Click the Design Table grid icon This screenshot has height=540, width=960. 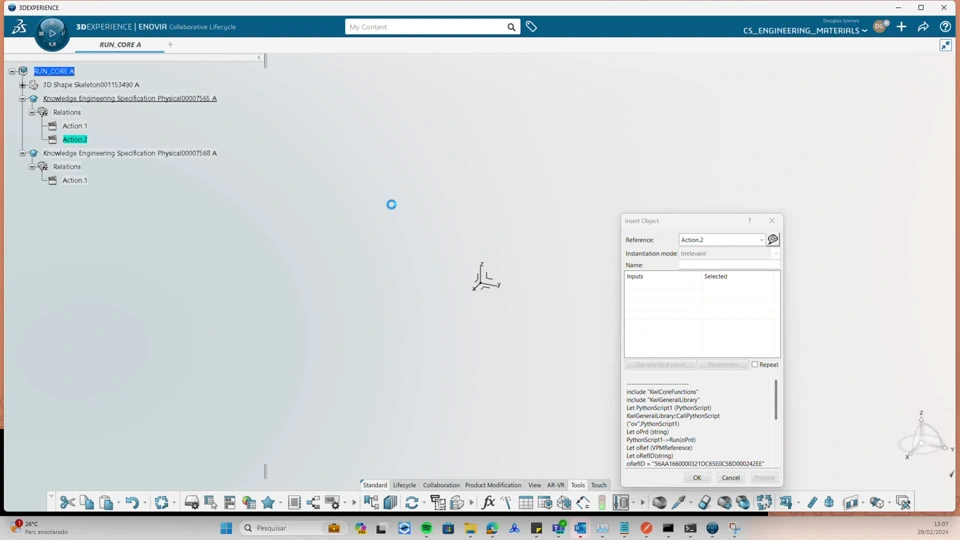[525, 503]
